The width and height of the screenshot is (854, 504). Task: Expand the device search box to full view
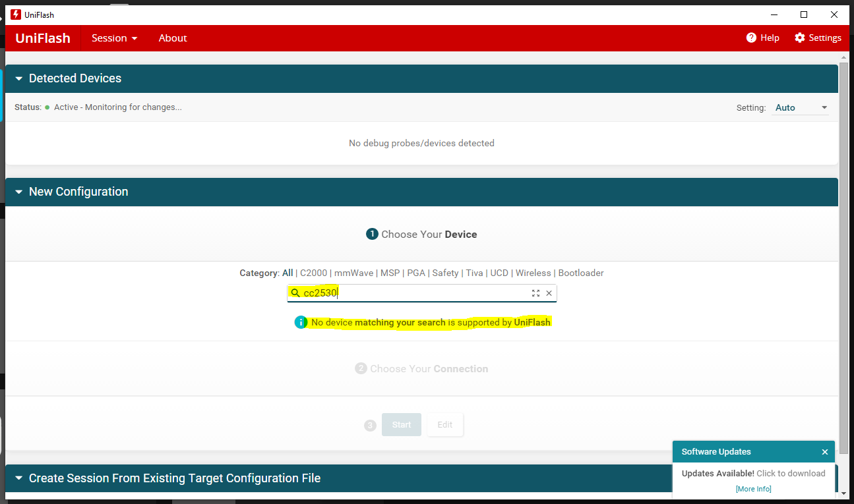click(535, 293)
